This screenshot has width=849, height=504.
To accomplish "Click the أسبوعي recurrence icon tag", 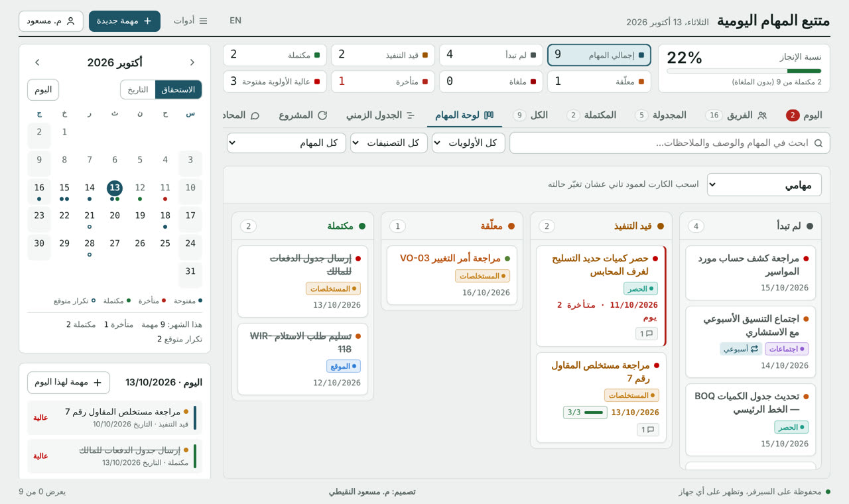I will point(741,349).
